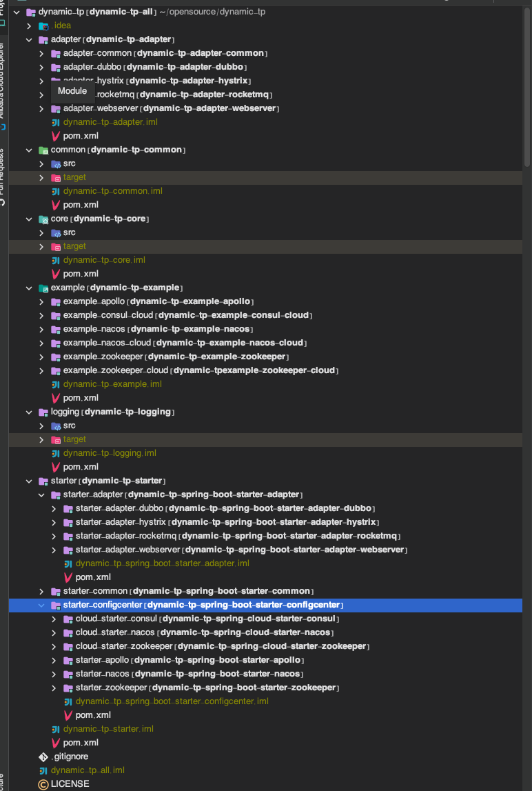Click the src folder icon under common

tap(56, 163)
